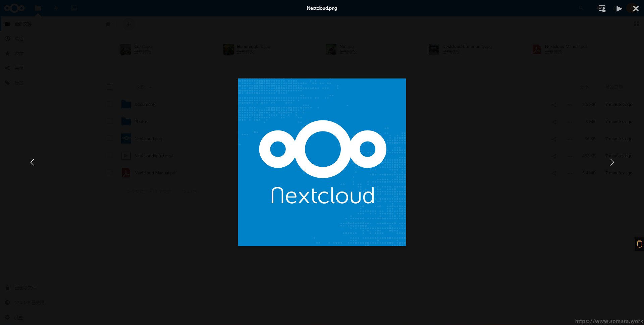The image size is (644, 325).
Task: Go to the next image with right chevron
Action: 612,162
